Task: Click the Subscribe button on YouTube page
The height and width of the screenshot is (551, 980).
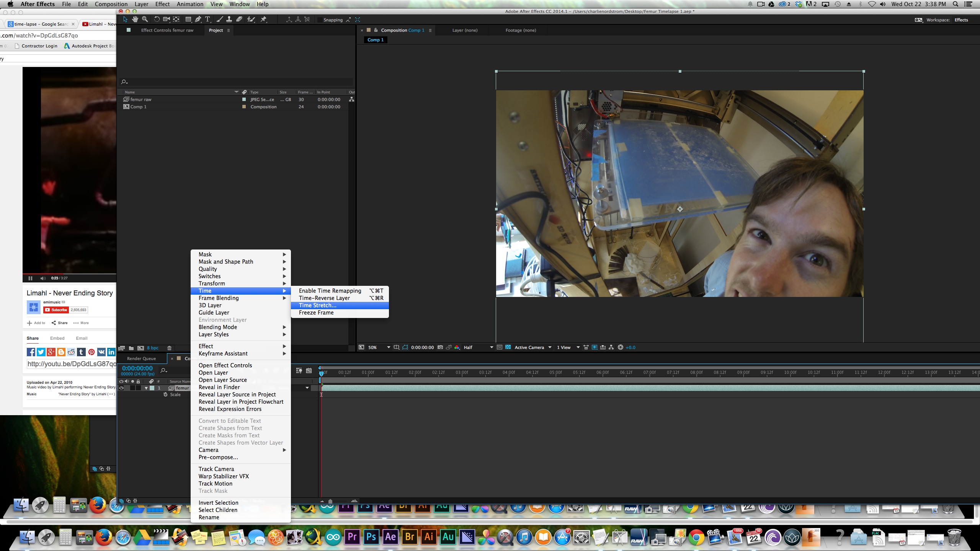Action: 56,310
